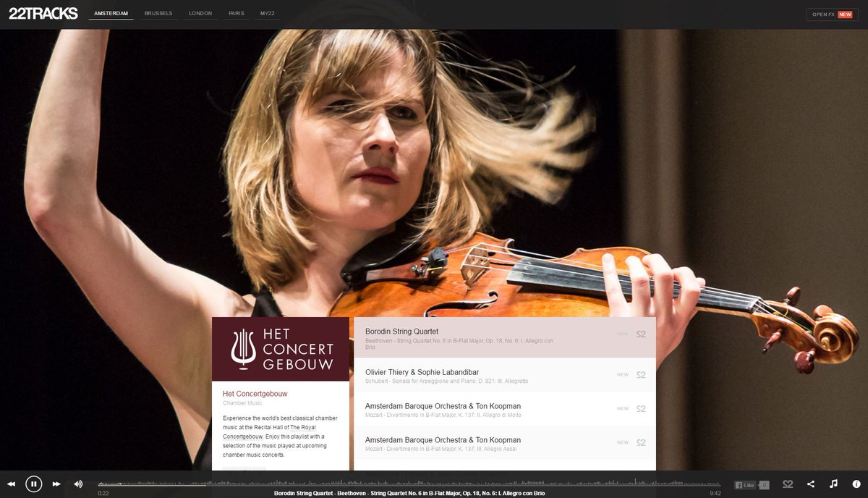This screenshot has width=868, height=498.
Task: Open share options in player bar
Action: click(x=811, y=484)
